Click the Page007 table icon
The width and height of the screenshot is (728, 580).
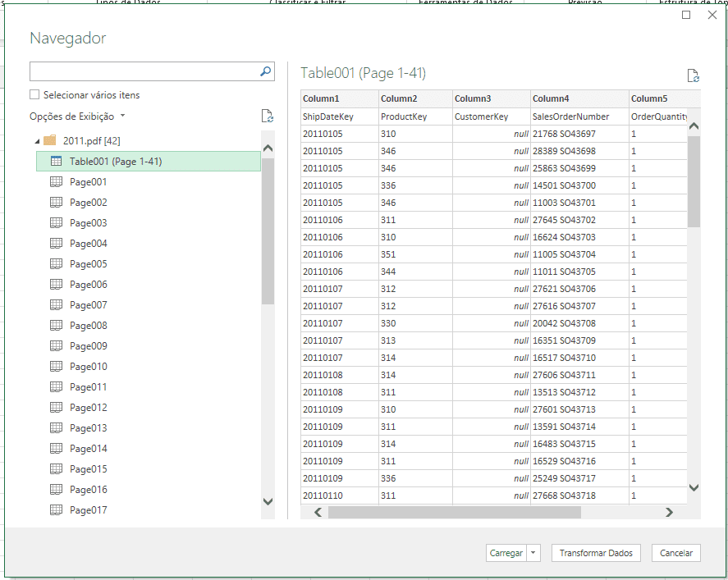pyautogui.click(x=56, y=305)
